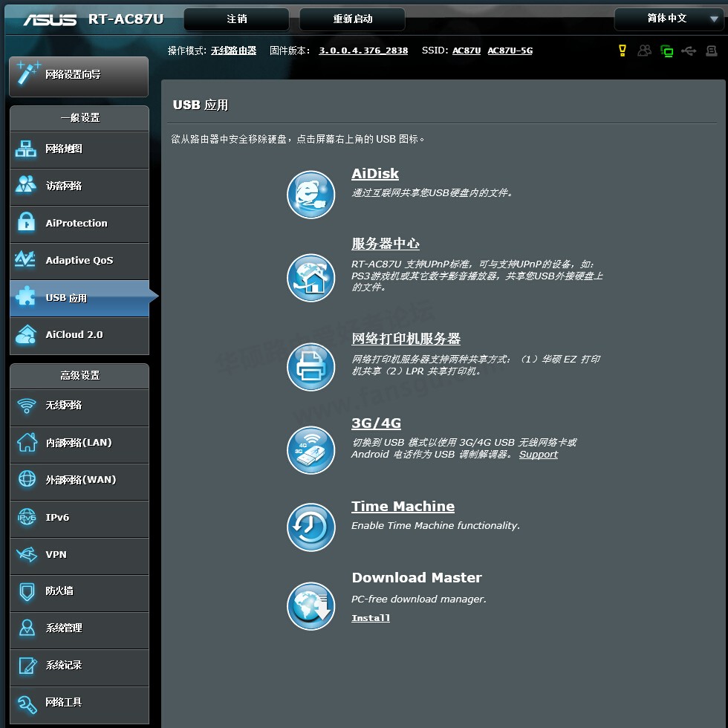
Task: Open the 3G/4G link
Action: [x=376, y=423]
